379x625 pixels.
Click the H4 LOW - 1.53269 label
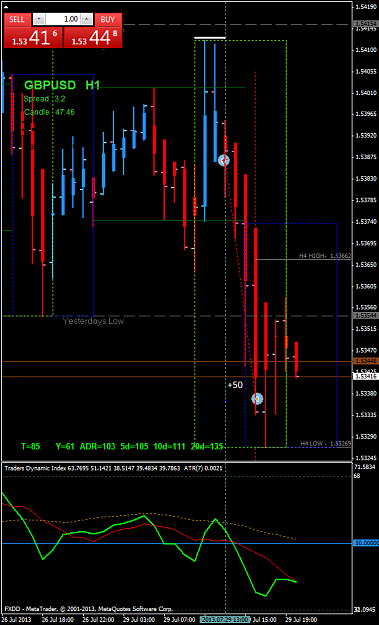(326, 443)
